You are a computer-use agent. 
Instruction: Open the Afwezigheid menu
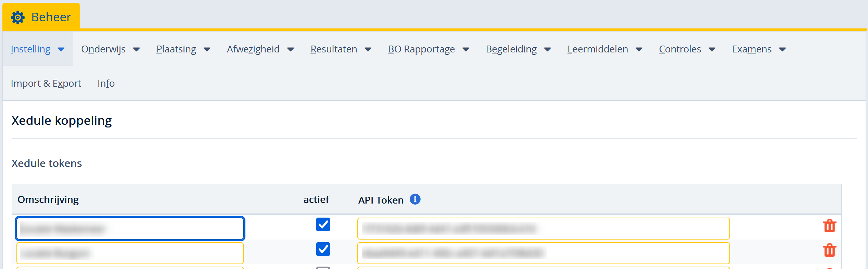pyautogui.click(x=253, y=49)
